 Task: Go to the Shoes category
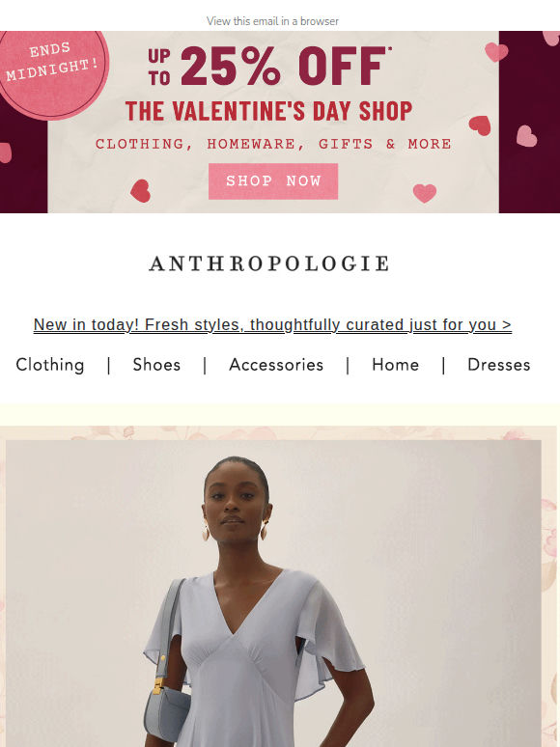[156, 365]
